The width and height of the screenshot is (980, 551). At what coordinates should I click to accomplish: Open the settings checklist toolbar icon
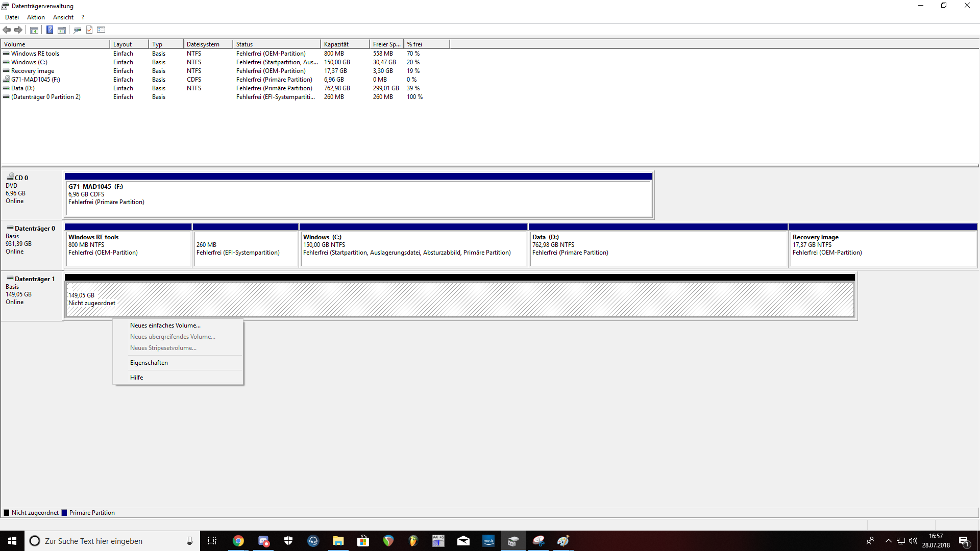(x=101, y=30)
